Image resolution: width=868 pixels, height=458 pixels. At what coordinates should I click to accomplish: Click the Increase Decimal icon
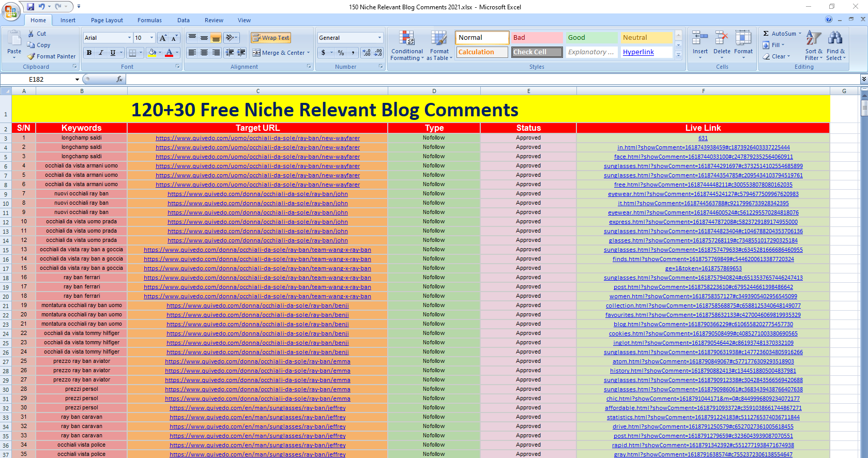tap(367, 53)
